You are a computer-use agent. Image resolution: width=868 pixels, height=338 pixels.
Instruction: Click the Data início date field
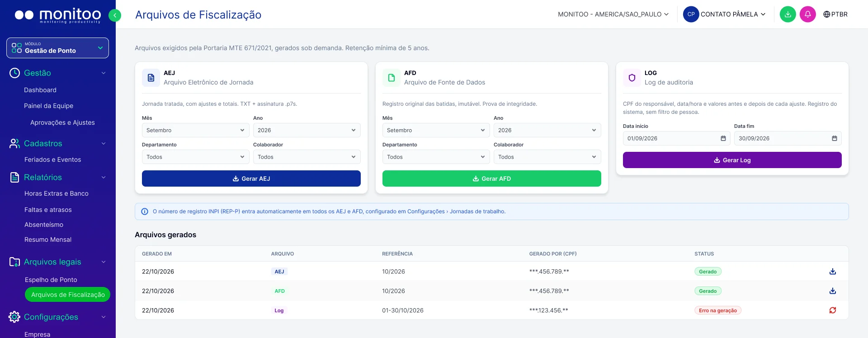tap(677, 138)
